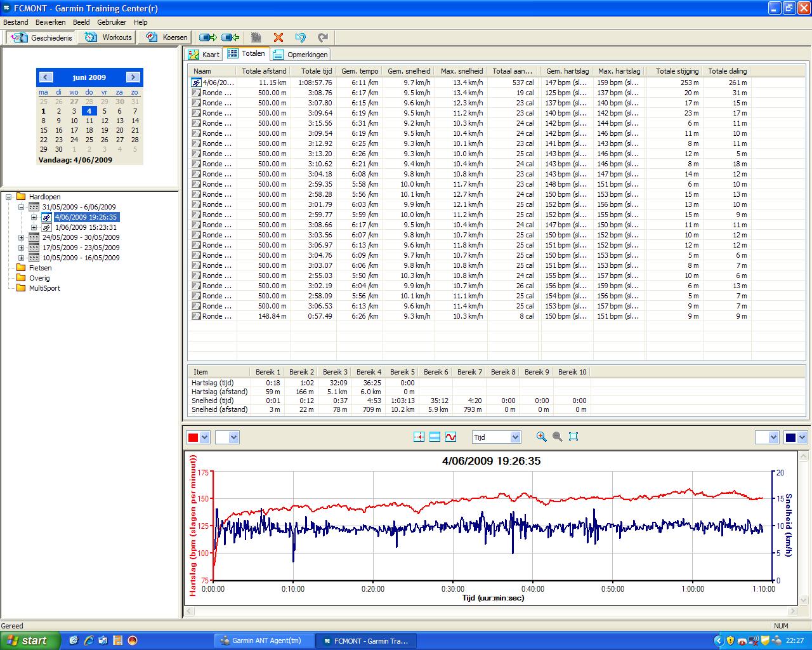The height and width of the screenshot is (650, 812).
Task: Open the Bewerken menu
Action: [x=51, y=22]
